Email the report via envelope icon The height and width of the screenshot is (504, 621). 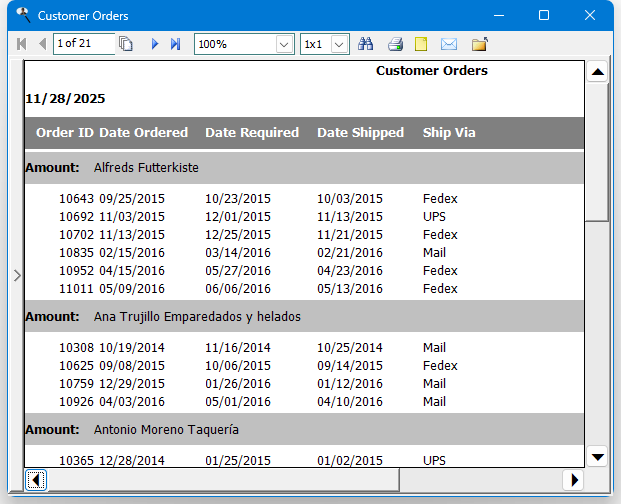449,44
